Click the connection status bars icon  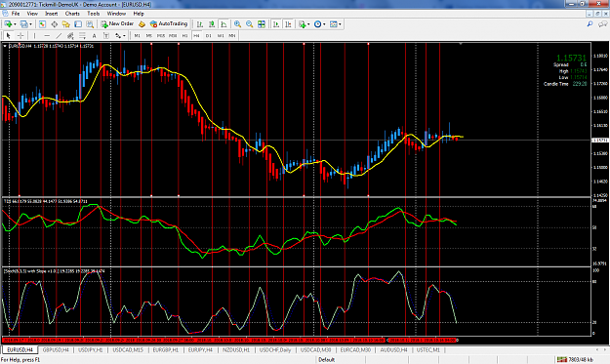click(x=562, y=359)
